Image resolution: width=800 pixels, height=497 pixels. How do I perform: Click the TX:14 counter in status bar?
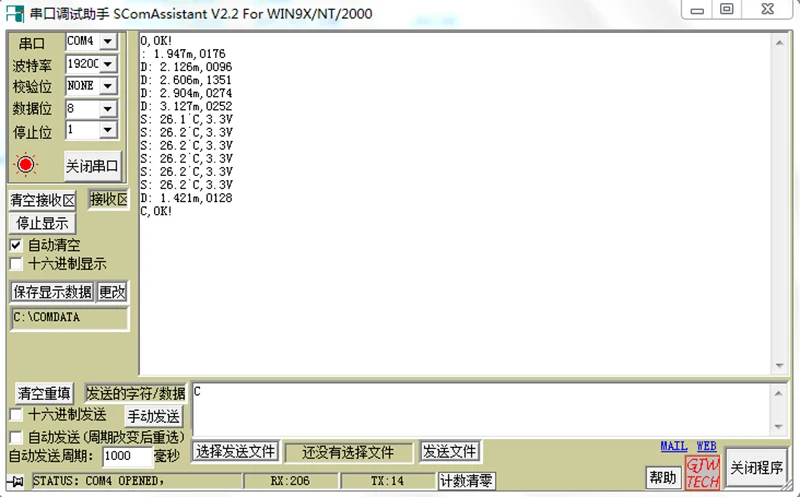click(x=387, y=481)
